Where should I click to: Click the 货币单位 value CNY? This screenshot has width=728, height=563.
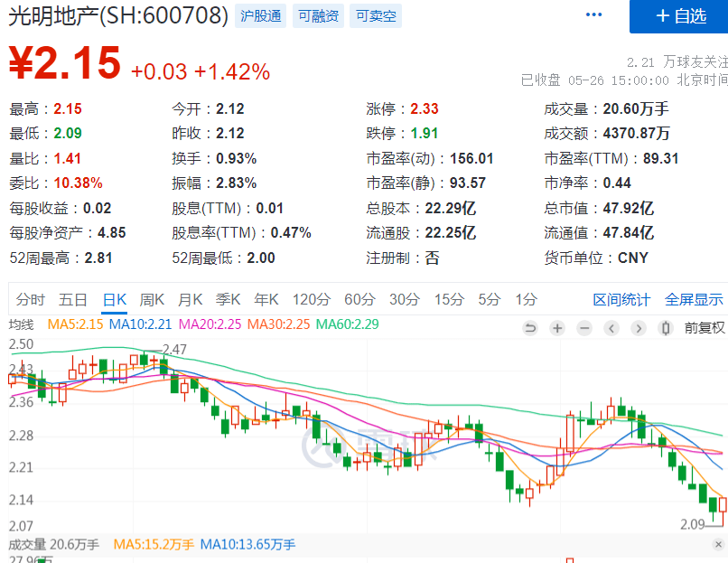tap(633, 258)
